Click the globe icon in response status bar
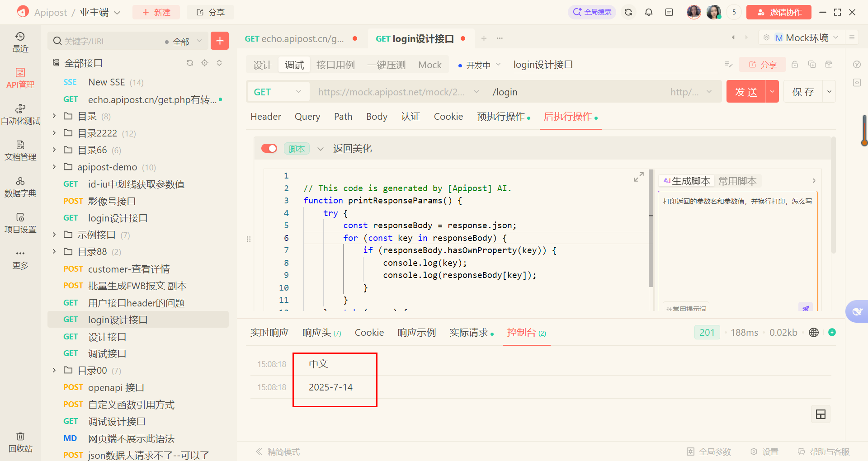868x461 pixels. 814,333
